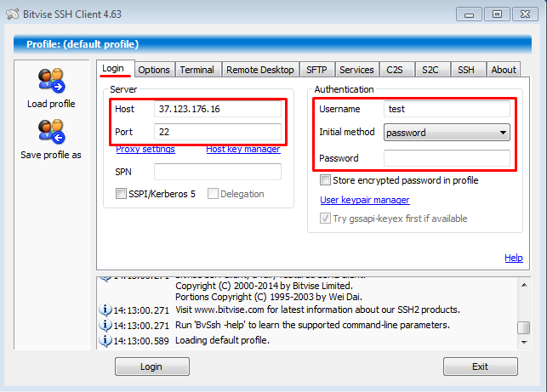Switch to Remote Desktop tab

click(260, 70)
